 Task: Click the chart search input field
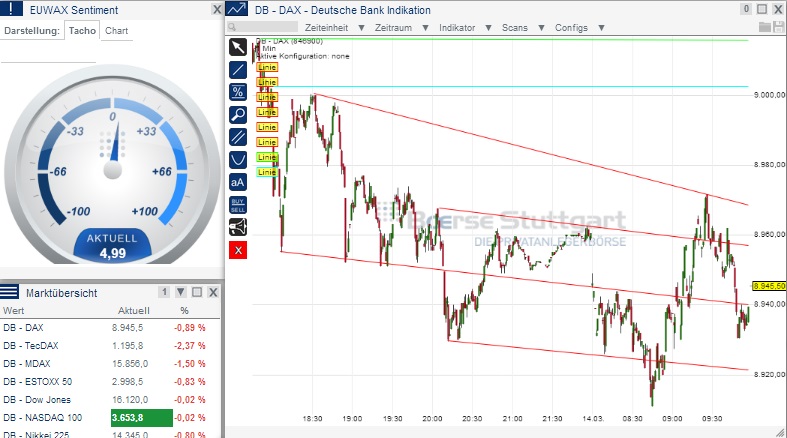coord(263,27)
